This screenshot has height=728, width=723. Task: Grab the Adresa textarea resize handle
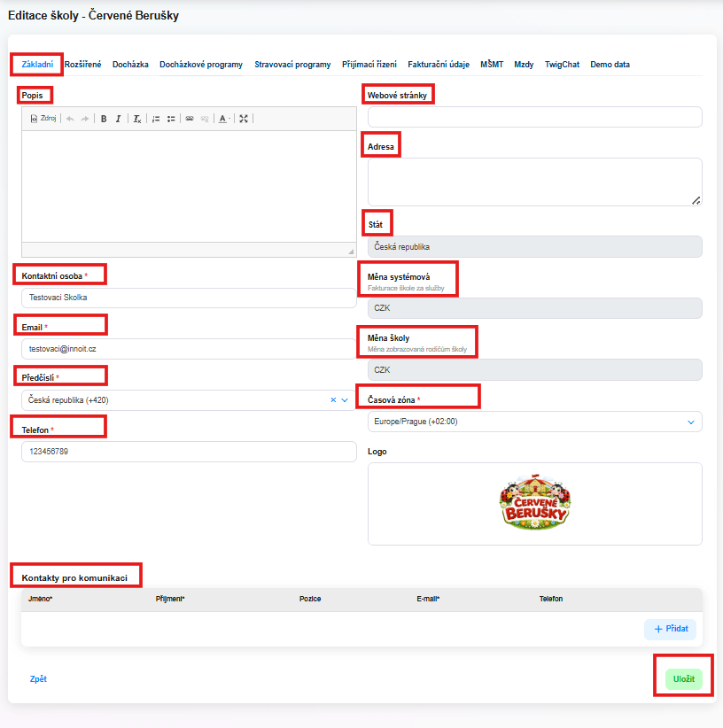tap(696, 200)
